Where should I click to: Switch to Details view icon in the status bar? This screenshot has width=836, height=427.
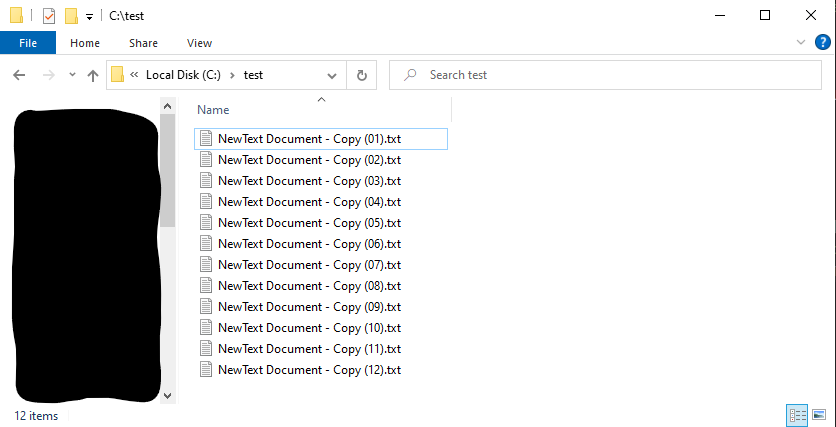[798, 415]
